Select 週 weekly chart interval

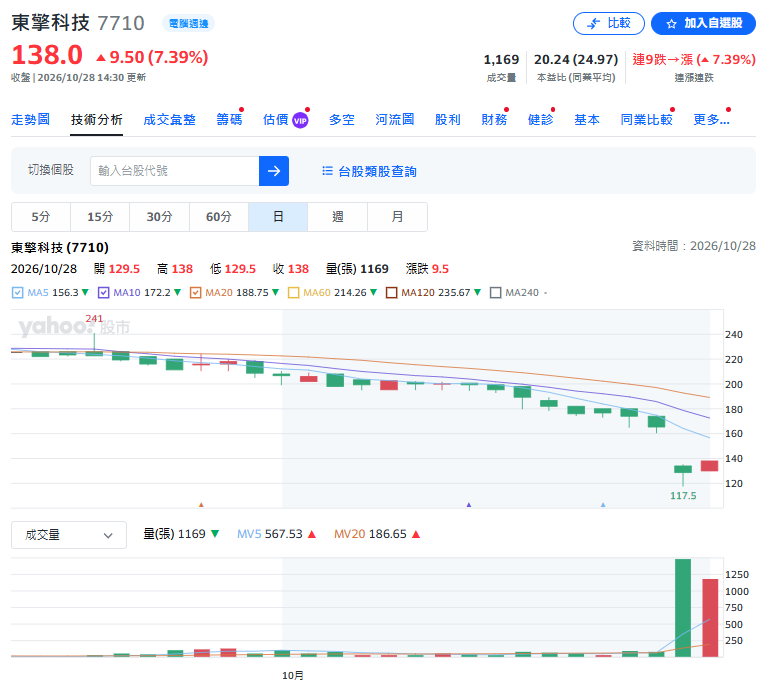337,217
